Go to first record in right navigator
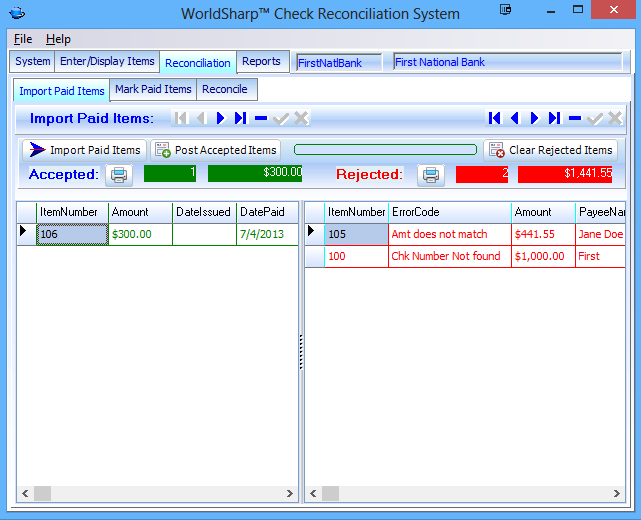641x520 pixels. point(494,118)
